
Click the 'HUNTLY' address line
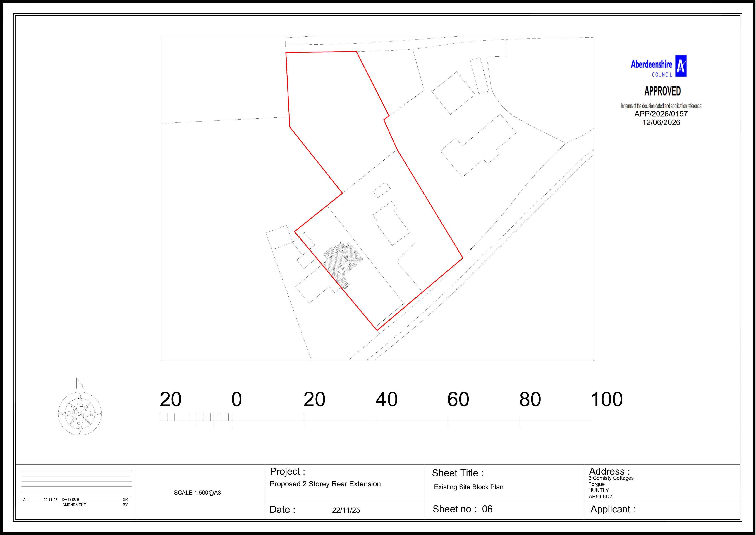pyautogui.click(x=599, y=490)
